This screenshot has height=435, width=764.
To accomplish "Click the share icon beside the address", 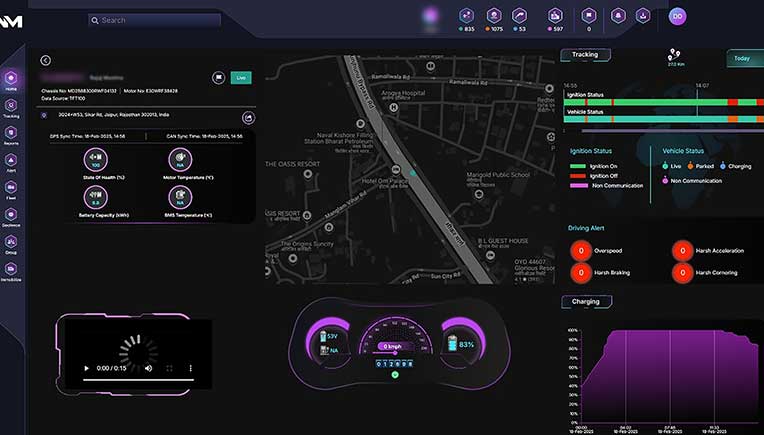I will (248, 117).
